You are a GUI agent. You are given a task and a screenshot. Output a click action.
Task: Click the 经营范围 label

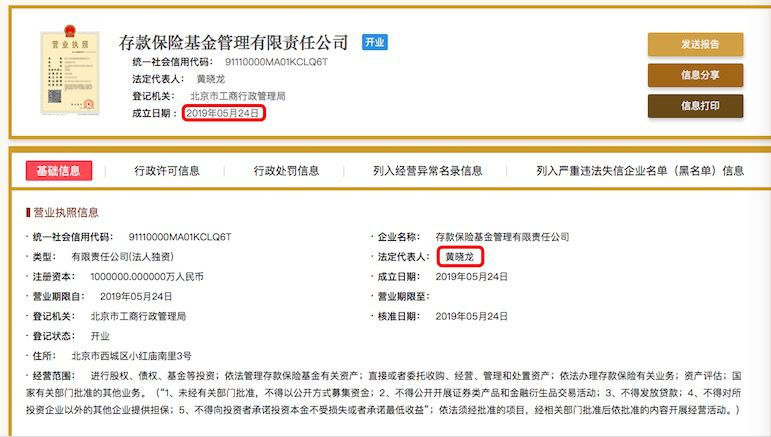[54, 376]
